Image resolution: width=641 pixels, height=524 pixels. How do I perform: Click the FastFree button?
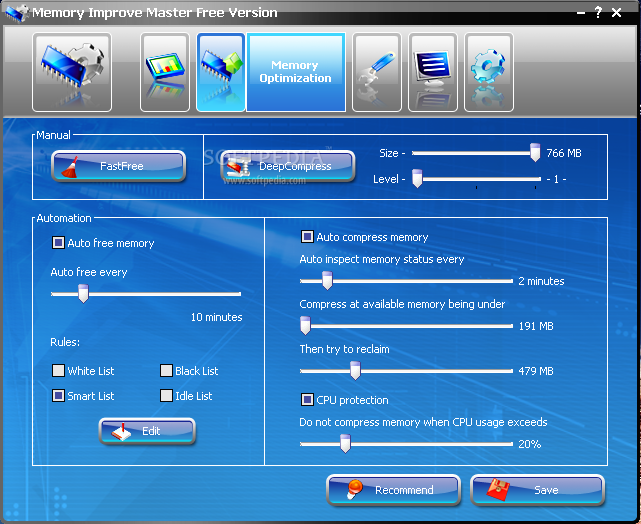[x=119, y=166]
